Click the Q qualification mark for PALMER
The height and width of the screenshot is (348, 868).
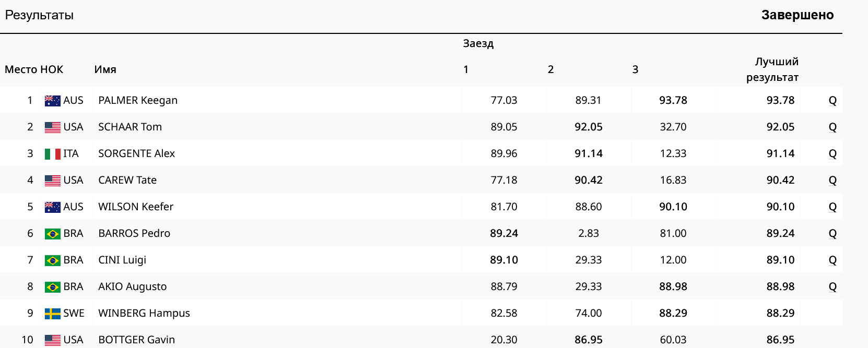(832, 101)
